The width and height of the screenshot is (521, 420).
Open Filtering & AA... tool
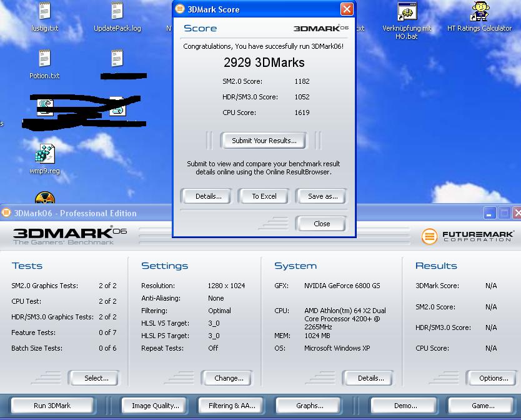tap(232, 406)
